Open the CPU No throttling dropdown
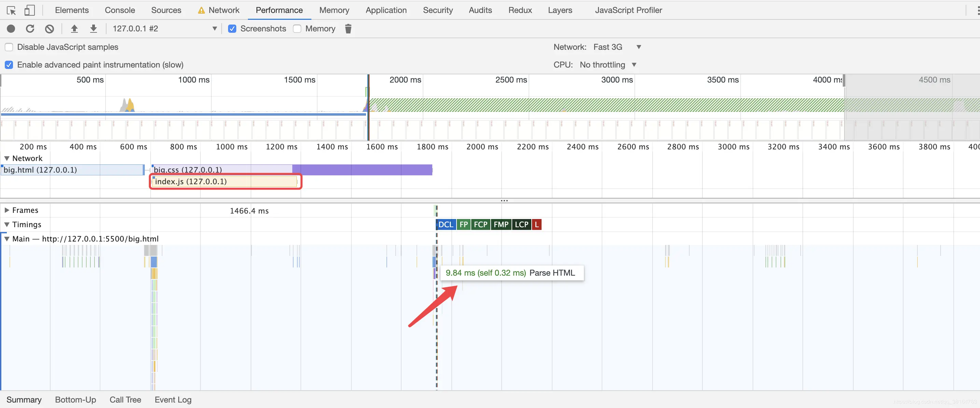The height and width of the screenshot is (408, 980). coord(608,64)
